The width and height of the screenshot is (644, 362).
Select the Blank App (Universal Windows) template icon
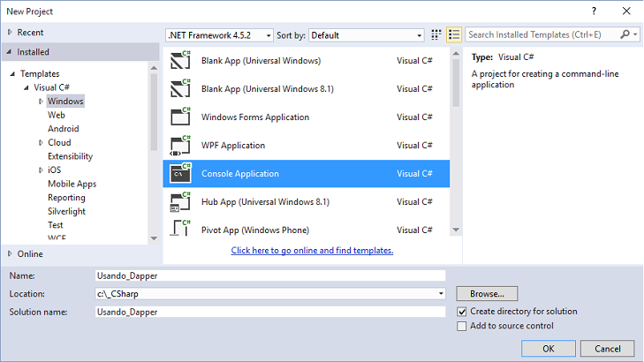tap(181, 60)
